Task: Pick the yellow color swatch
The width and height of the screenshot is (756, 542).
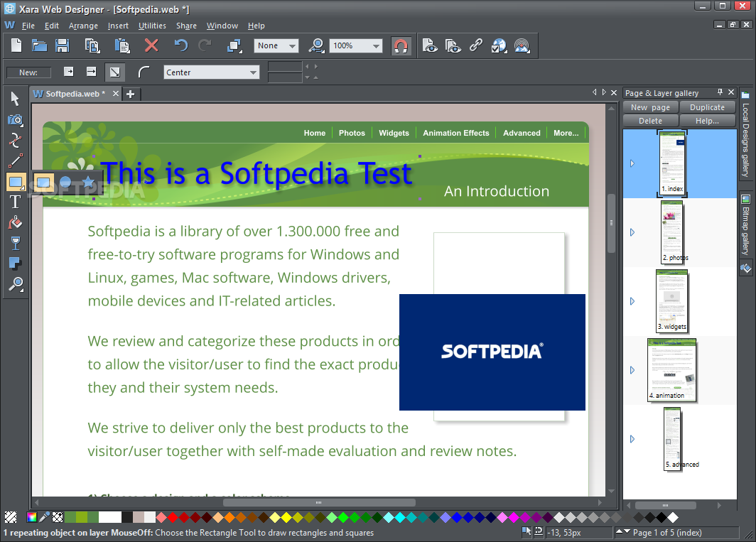Action: coord(286,517)
